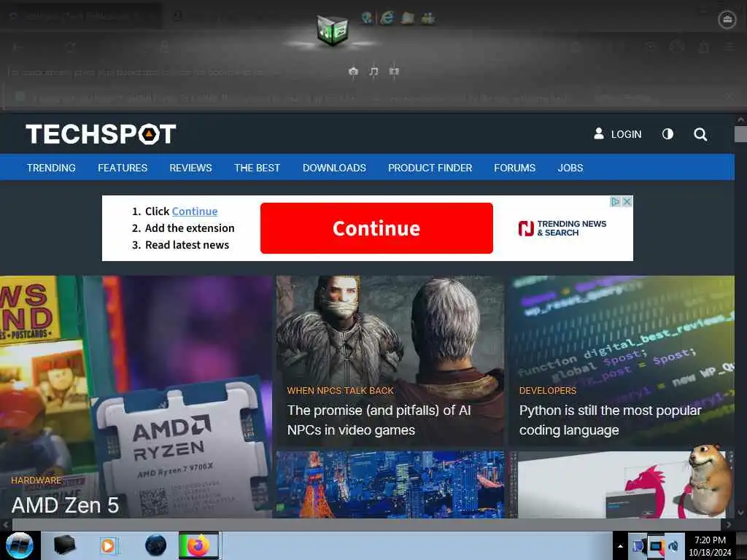Open the Windows Start orb
Image resolution: width=747 pixels, height=560 pixels.
(x=20, y=545)
